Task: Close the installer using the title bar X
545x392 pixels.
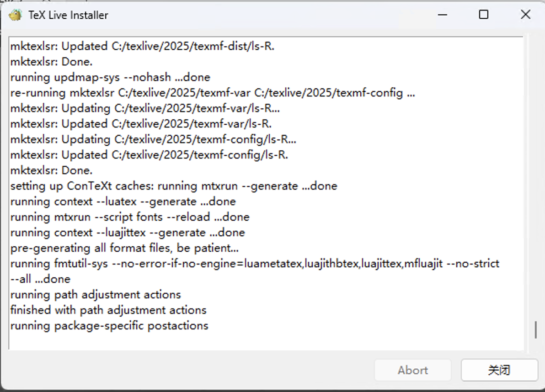Action: tap(525, 15)
